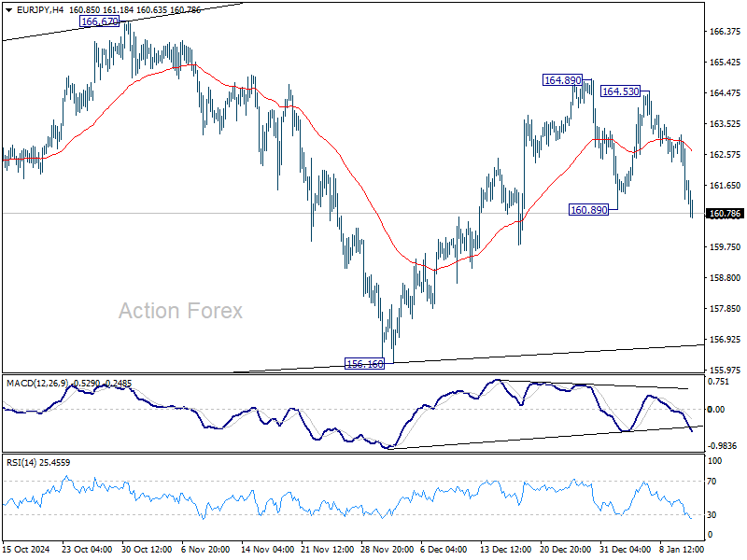This screenshot has width=747, height=560.
Task: Click the 156.925 price axis value
Action: pos(725,340)
